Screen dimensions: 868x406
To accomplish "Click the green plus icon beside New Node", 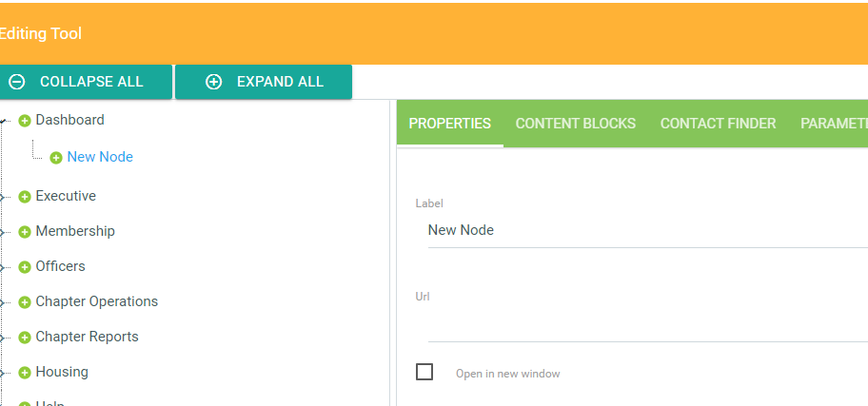I will [56, 158].
